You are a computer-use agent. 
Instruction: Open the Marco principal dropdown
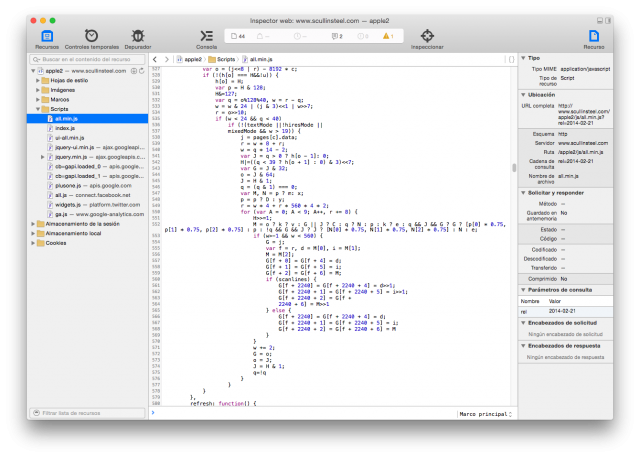(484, 413)
